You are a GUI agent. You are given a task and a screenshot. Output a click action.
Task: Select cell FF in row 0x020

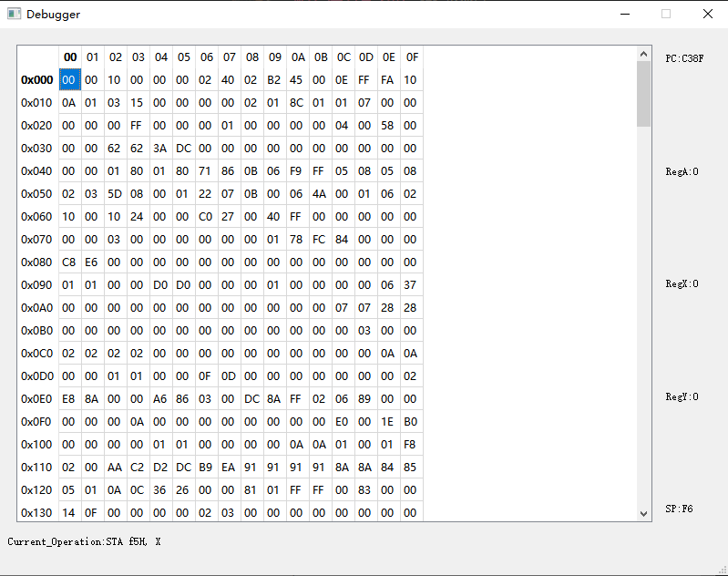(138, 126)
